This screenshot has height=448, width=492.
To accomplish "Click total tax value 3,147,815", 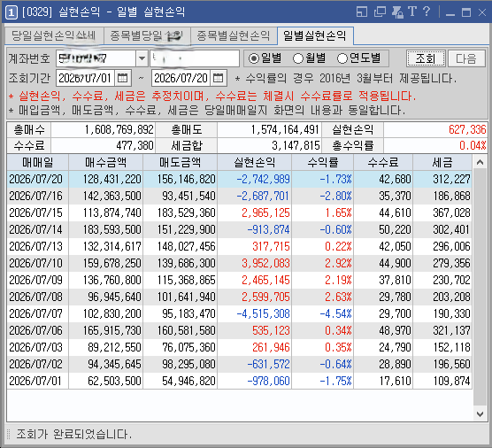I will (296, 146).
